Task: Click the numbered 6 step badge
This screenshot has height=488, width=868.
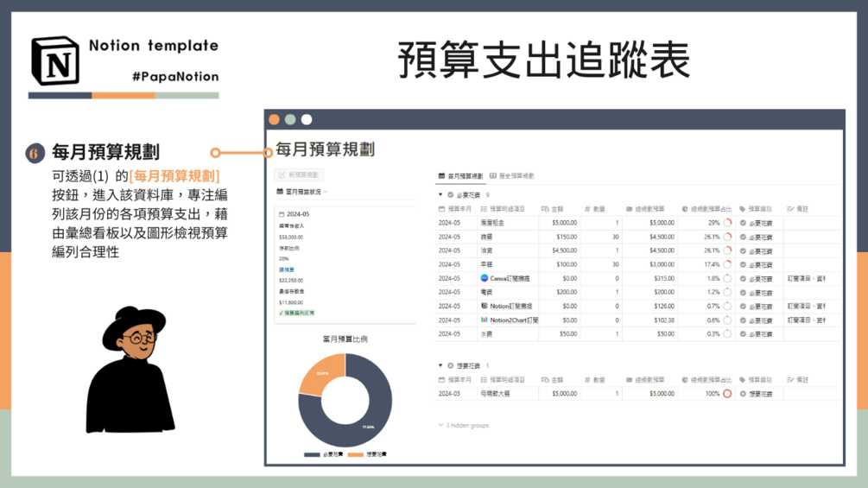Action: 35,153
